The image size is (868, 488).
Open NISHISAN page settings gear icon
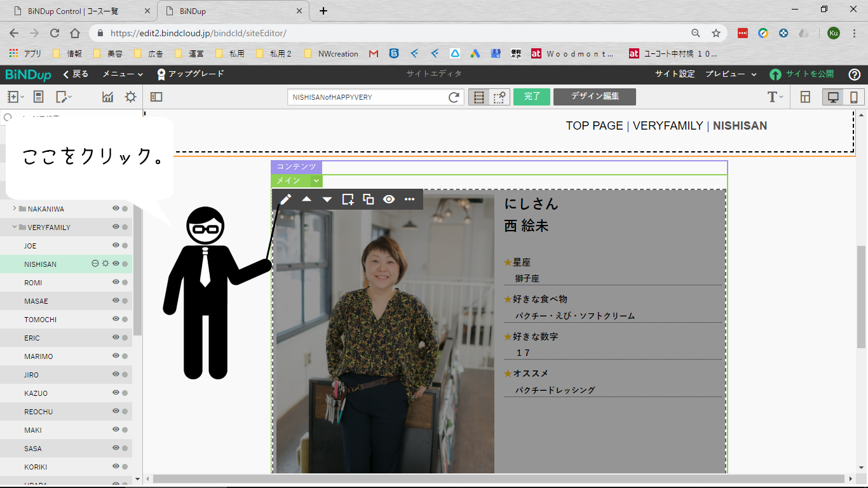pos(105,264)
